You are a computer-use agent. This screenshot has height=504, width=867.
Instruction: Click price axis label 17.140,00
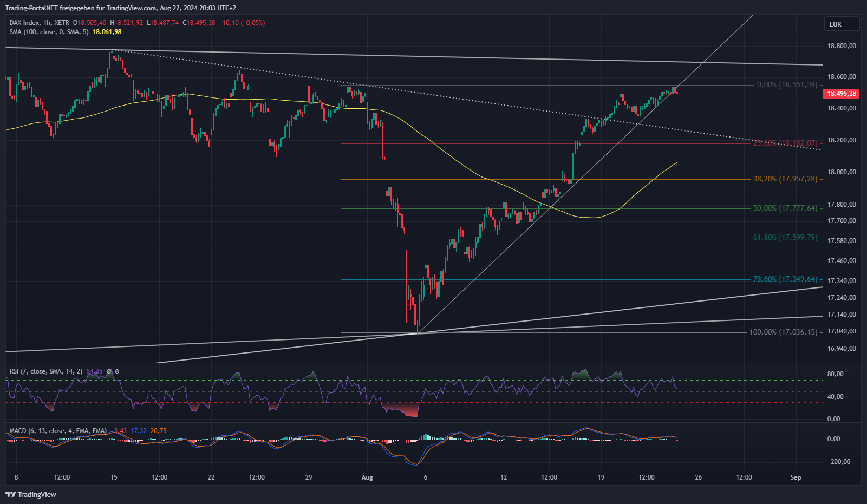(x=842, y=315)
